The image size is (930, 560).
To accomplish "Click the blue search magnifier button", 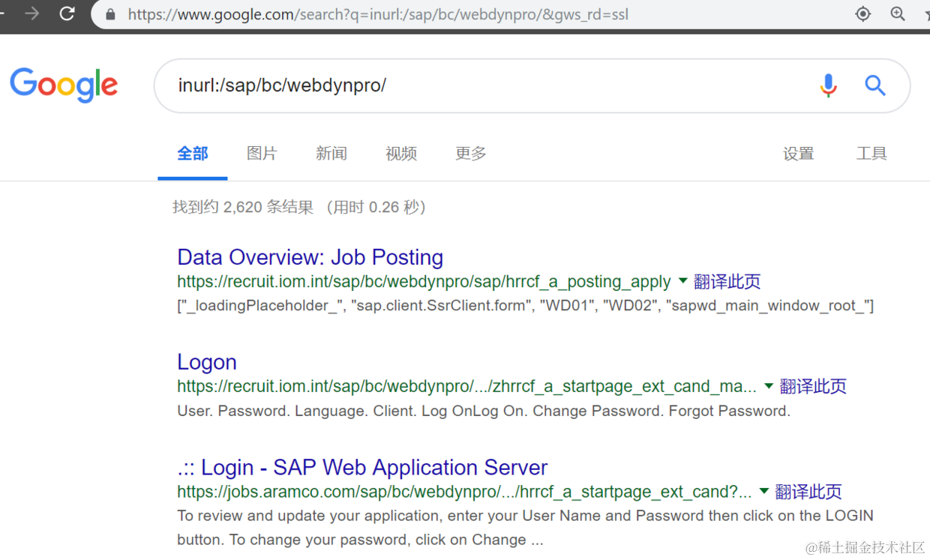I will 875,85.
